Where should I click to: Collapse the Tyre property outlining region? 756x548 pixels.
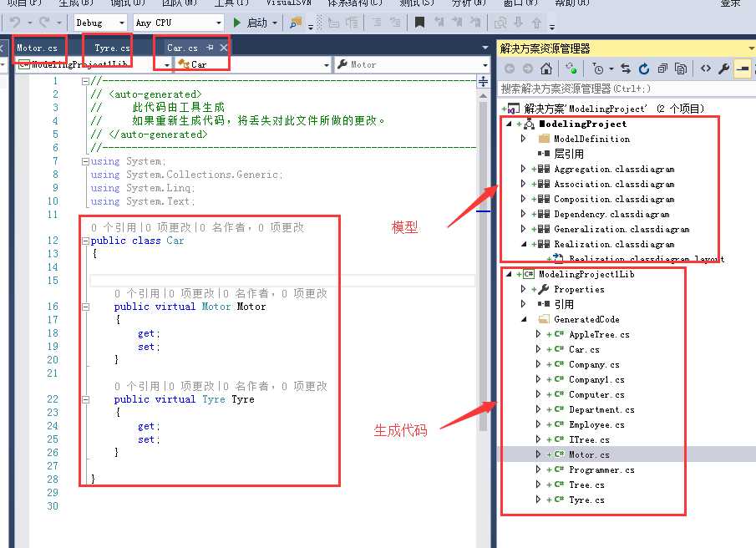point(85,399)
